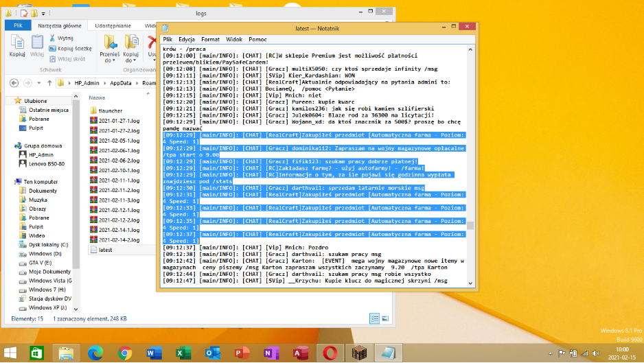The width and height of the screenshot is (644, 363).
Task: Click the blue Plik button in Explorer
Action: click(18, 25)
